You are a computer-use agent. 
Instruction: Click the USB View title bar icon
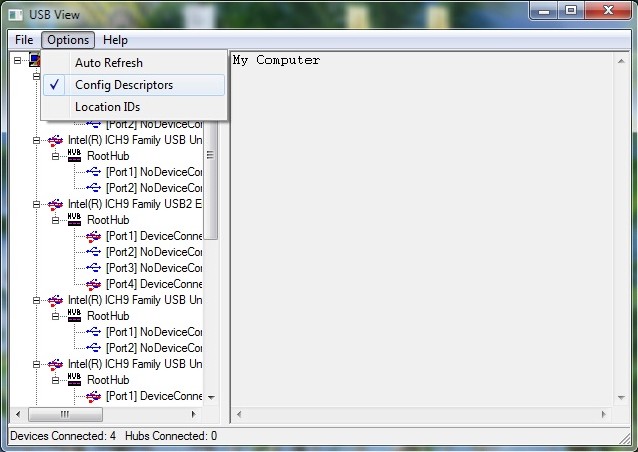[x=16, y=15]
